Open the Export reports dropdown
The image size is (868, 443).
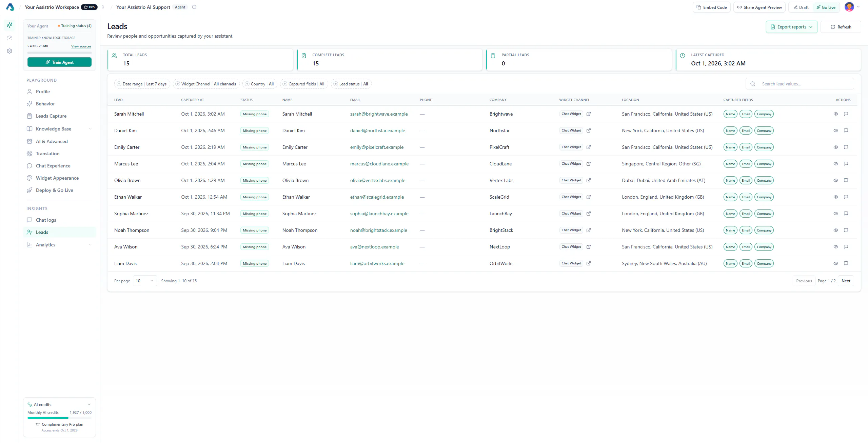coord(791,27)
